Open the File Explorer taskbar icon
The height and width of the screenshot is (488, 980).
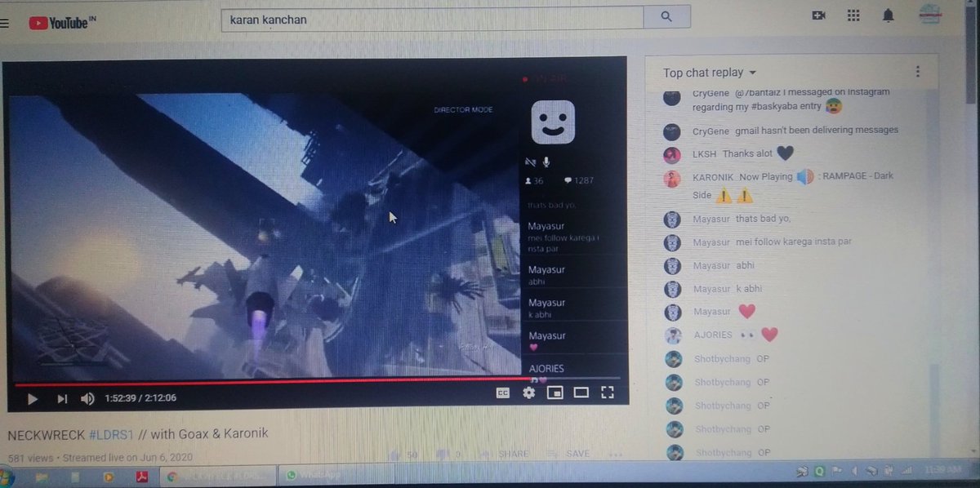pos(42,477)
